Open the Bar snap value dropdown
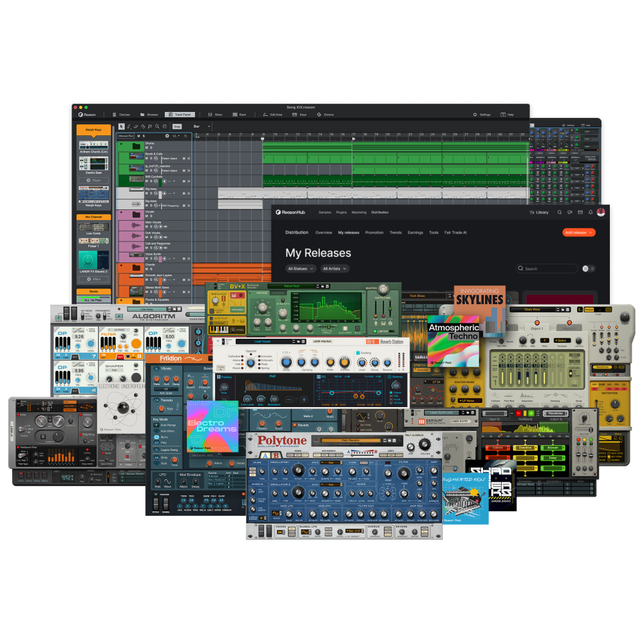The width and height of the screenshot is (644, 644). [x=202, y=126]
